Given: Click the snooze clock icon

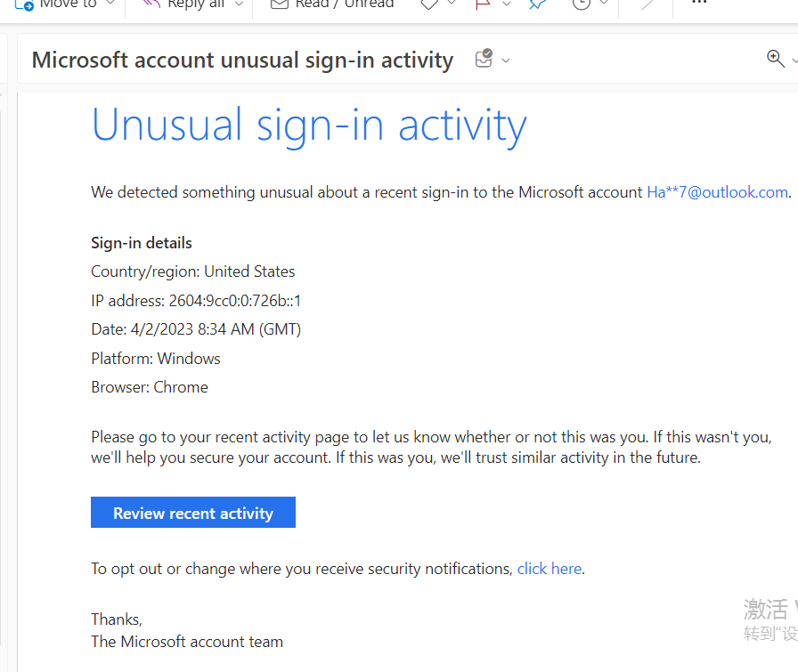Looking at the screenshot, I should [x=581, y=4].
